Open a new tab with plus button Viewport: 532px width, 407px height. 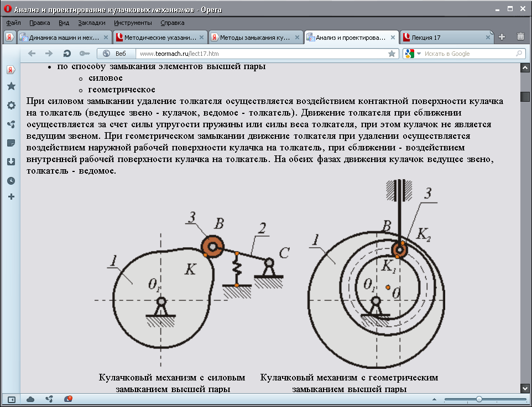pos(502,37)
